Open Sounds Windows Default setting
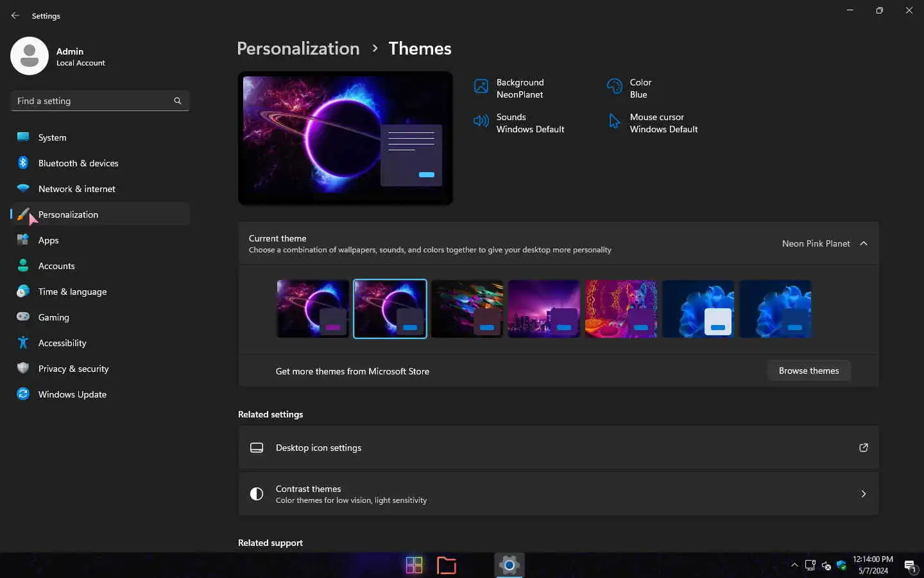Image resolution: width=924 pixels, height=578 pixels. 519,123
